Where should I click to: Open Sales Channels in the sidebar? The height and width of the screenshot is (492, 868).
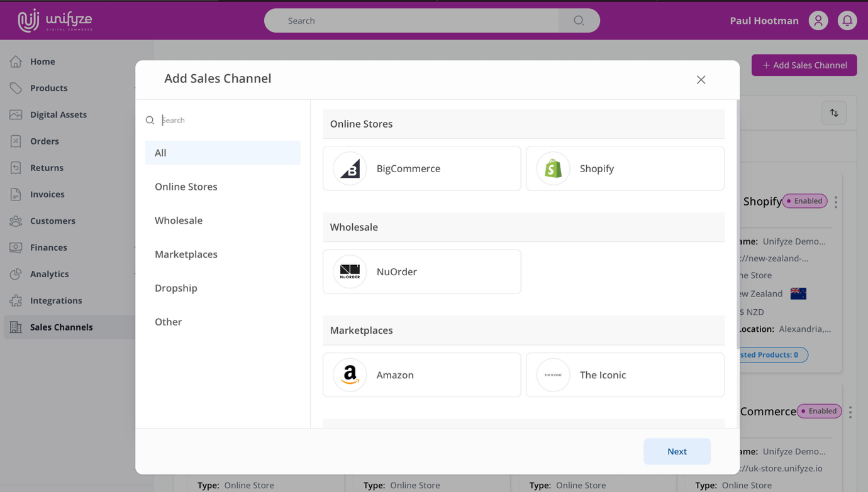[x=68, y=327]
